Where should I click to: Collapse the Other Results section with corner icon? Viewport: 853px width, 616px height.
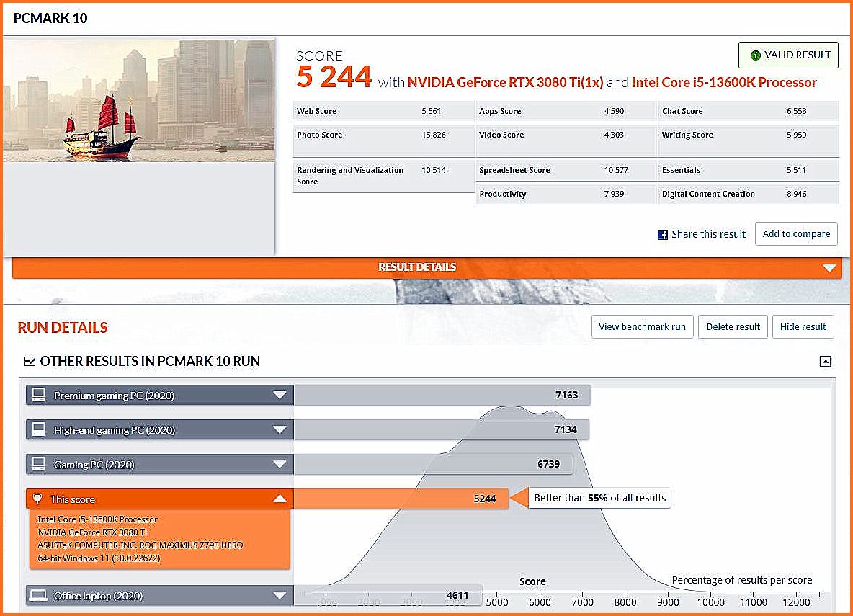pos(825,362)
